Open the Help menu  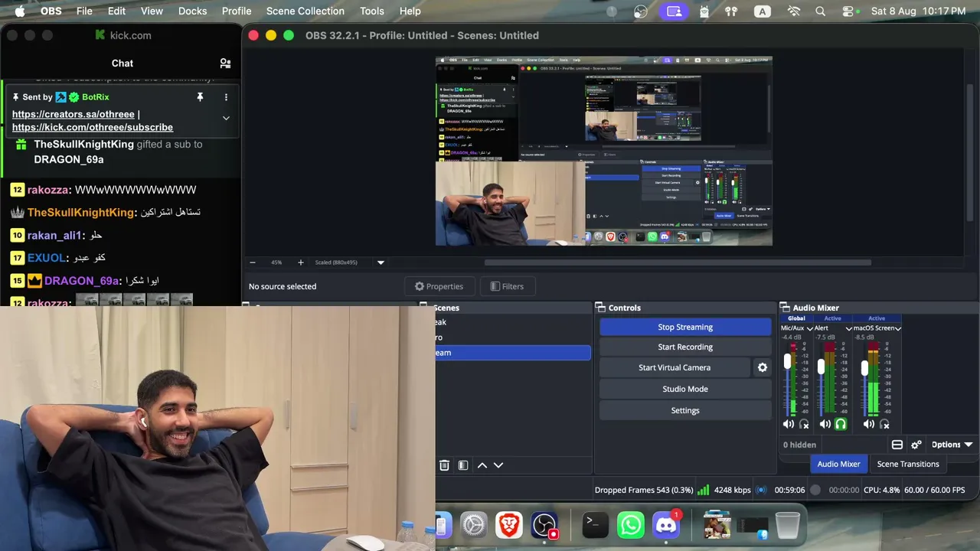click(x=410, y=11)
